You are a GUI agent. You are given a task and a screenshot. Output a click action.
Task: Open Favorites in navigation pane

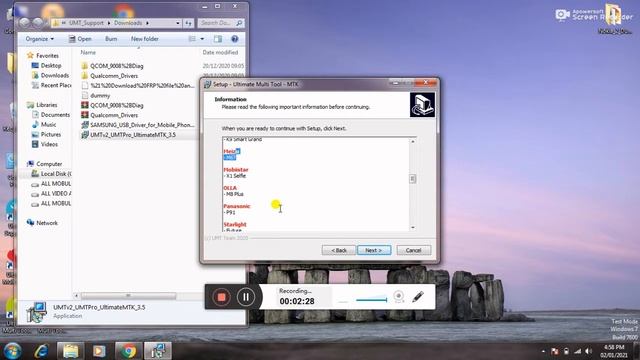click(47, 56)
